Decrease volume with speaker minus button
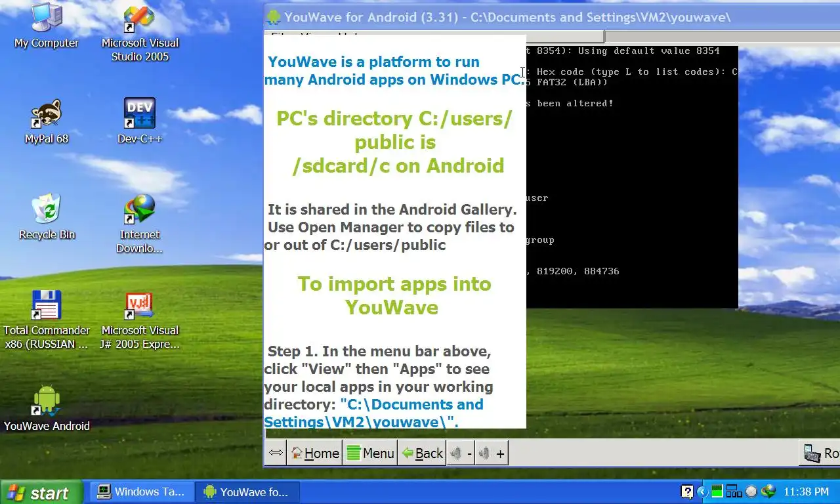 click(461, 453)
